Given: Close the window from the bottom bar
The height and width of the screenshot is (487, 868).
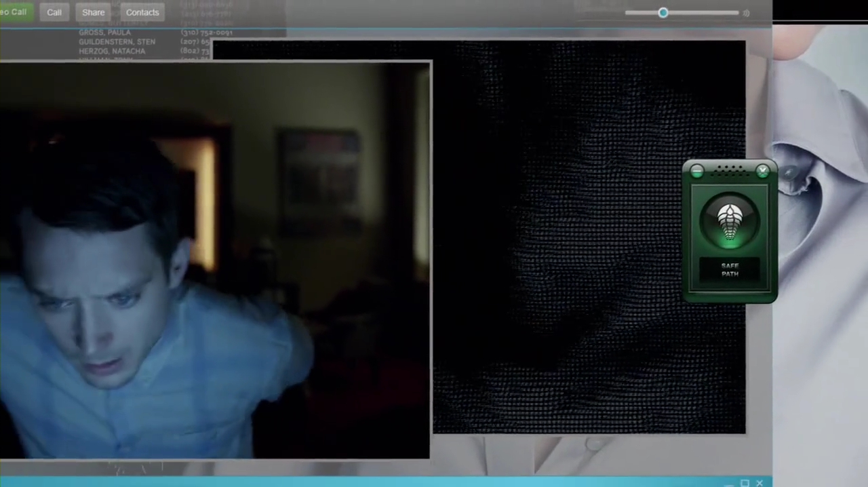Looking at the screenshot, I should pos(759,483).
